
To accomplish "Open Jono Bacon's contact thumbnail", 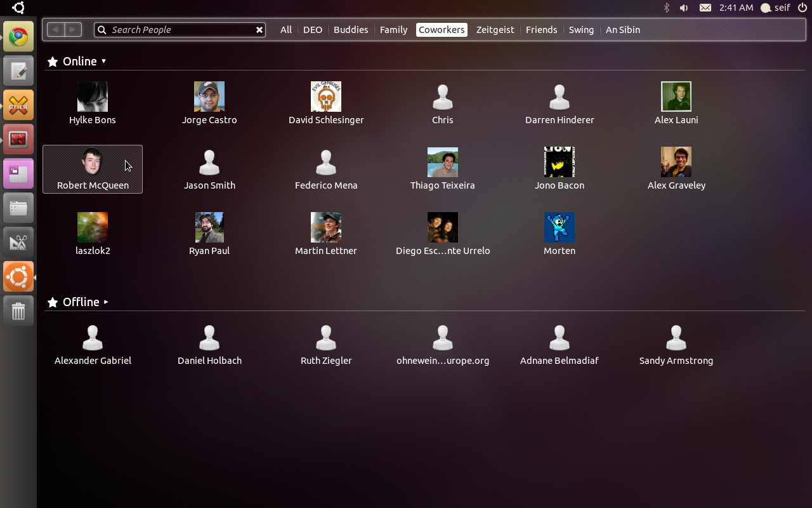I will 559,162.
